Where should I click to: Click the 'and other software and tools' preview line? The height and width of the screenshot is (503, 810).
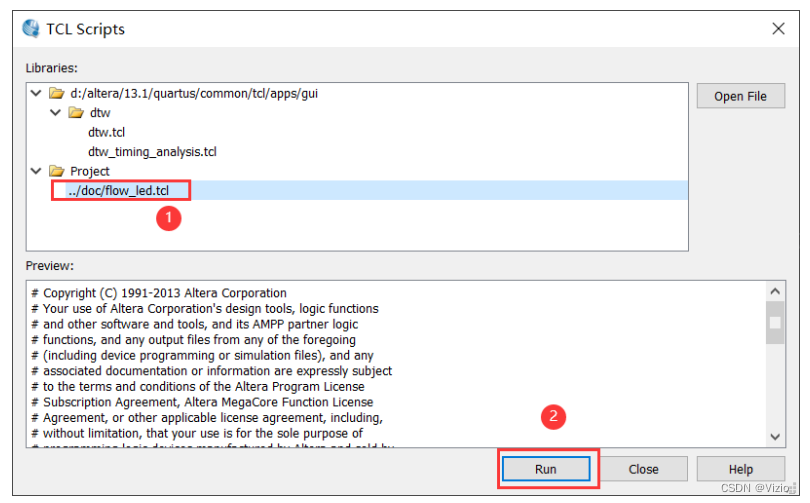[x=195, y=324]
